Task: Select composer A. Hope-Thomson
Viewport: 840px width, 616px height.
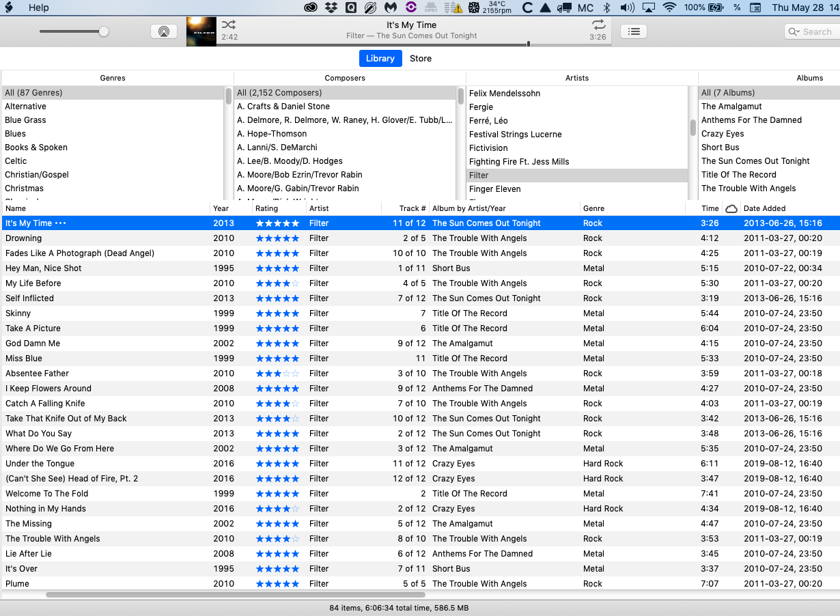Action: coord(345,134)
